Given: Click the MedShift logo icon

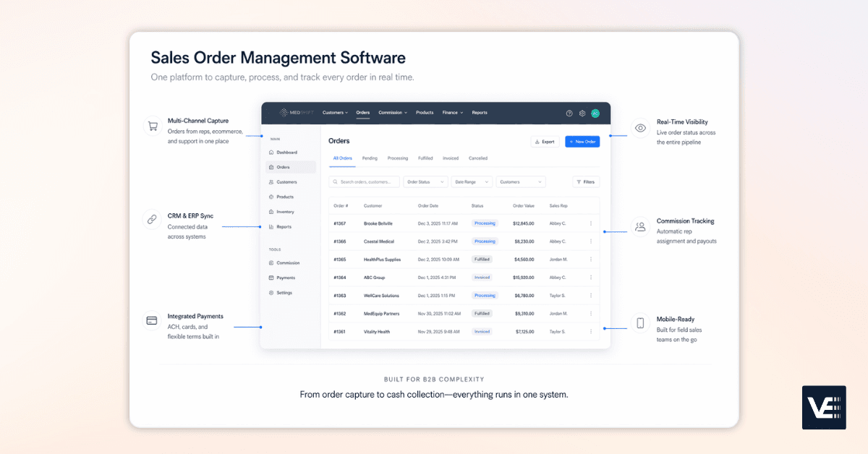Looking at the screenshot, I should pyautogui.click(x=283, y=113).
